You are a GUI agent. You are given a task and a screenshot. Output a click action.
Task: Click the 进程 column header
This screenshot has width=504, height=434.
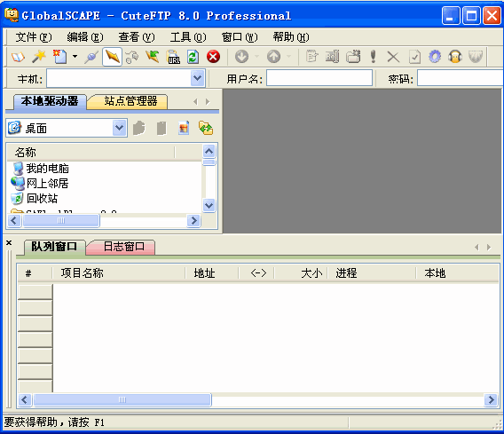pyautogui.click(x=372, y=273)
